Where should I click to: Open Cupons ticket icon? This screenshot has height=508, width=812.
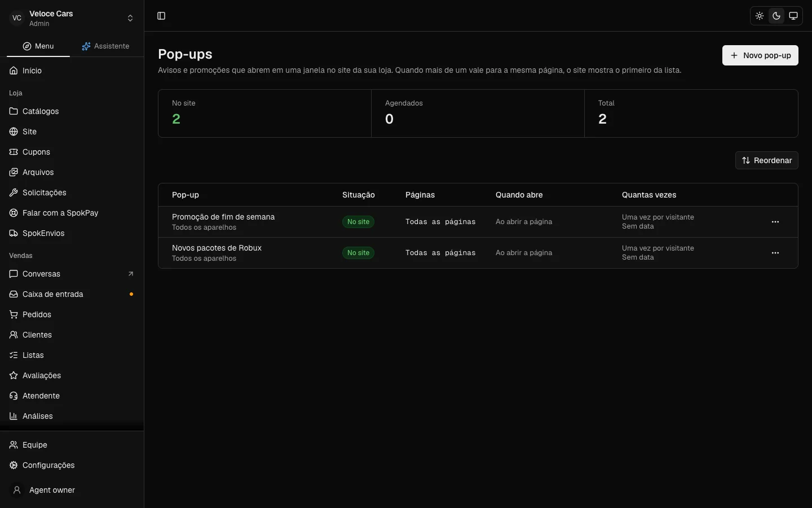[x=14, y=152]
